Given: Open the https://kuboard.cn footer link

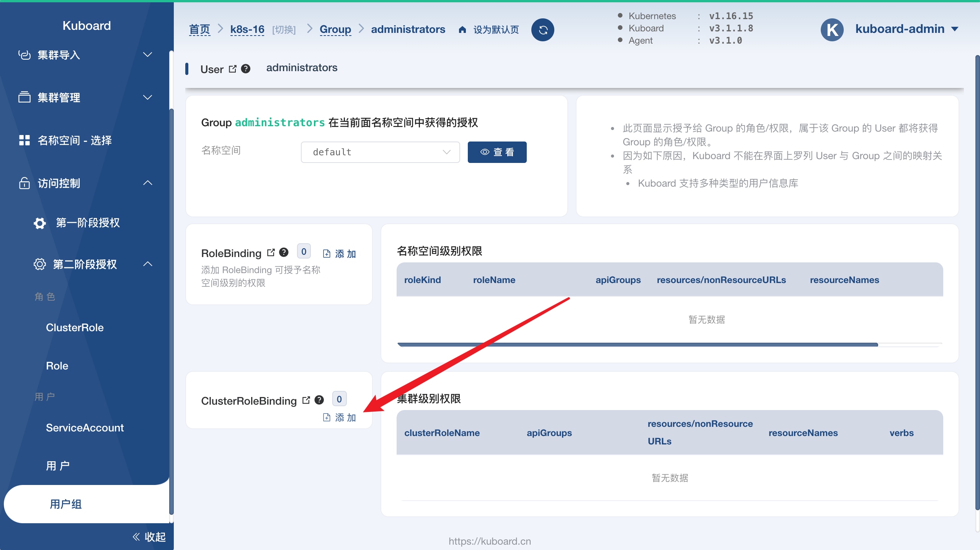Looking at the screenshot, I should [490, 541].
